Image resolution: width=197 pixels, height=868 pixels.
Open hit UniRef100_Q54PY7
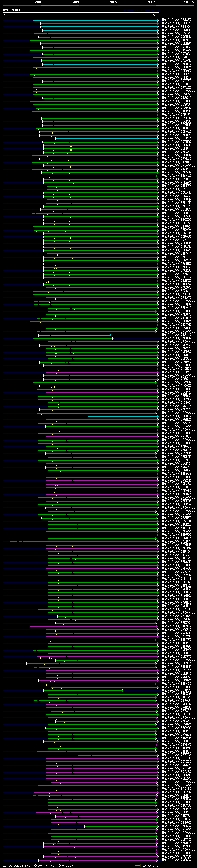[x=177, y=362]
